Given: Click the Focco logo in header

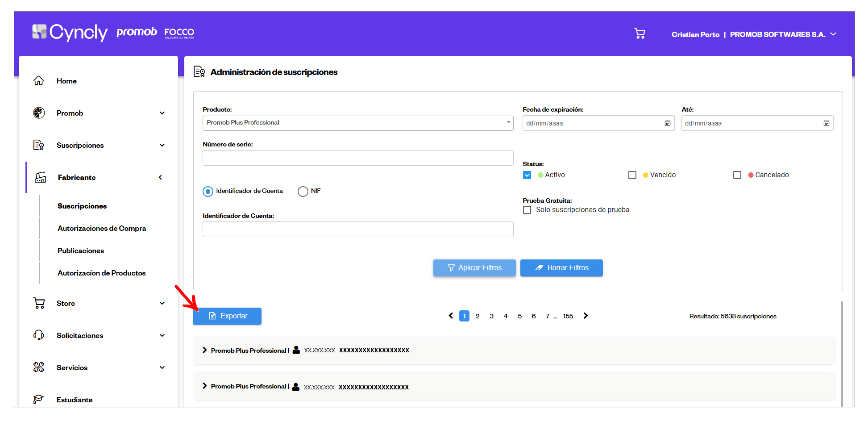Looking at the screenshot, I should click(179, 33).
